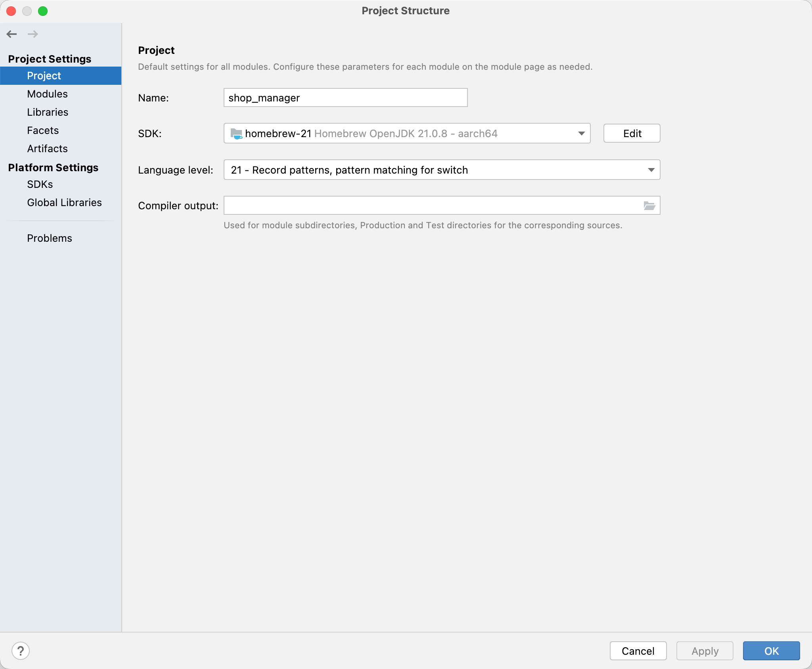Viewport: 812px width, 669px height.
Task: Browse for compiler output folder
Action: (x=649, y=206)
